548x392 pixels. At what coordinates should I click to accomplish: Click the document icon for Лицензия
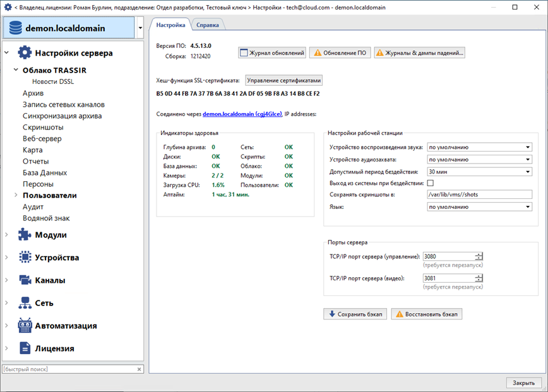coord(25,348)
